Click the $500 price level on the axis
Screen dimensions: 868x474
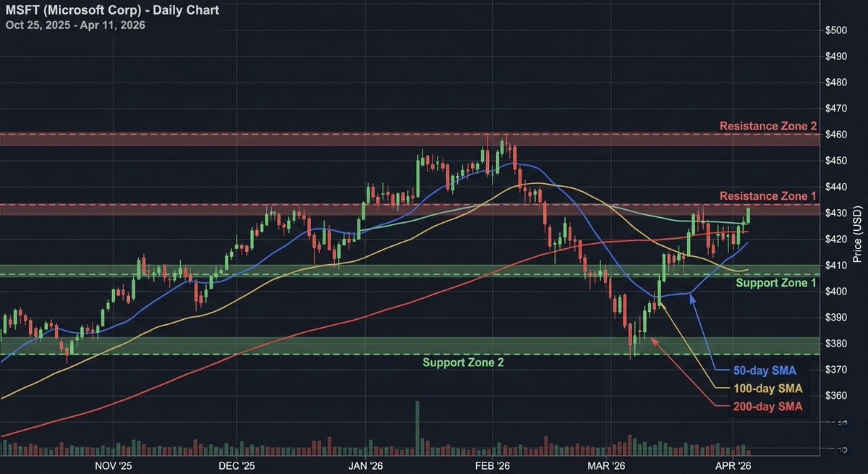pos(838,30)
